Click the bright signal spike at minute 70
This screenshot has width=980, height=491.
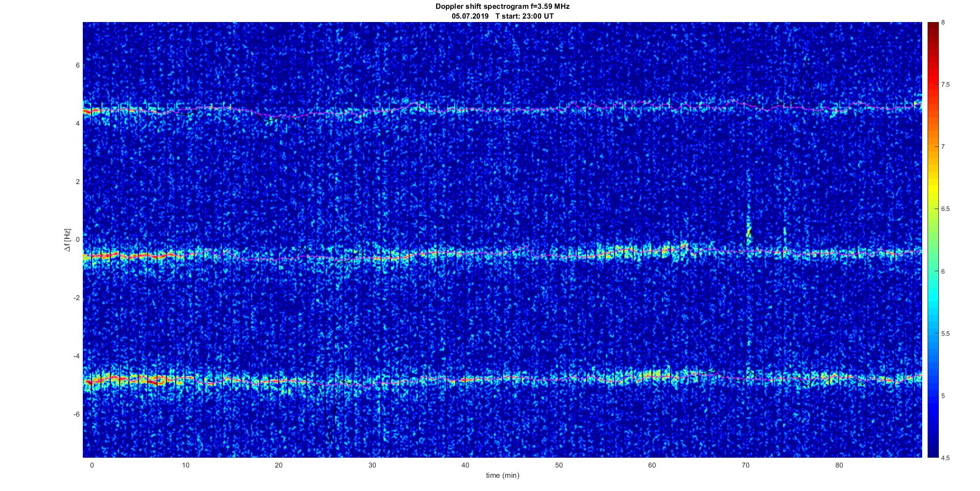coord(749,230)
